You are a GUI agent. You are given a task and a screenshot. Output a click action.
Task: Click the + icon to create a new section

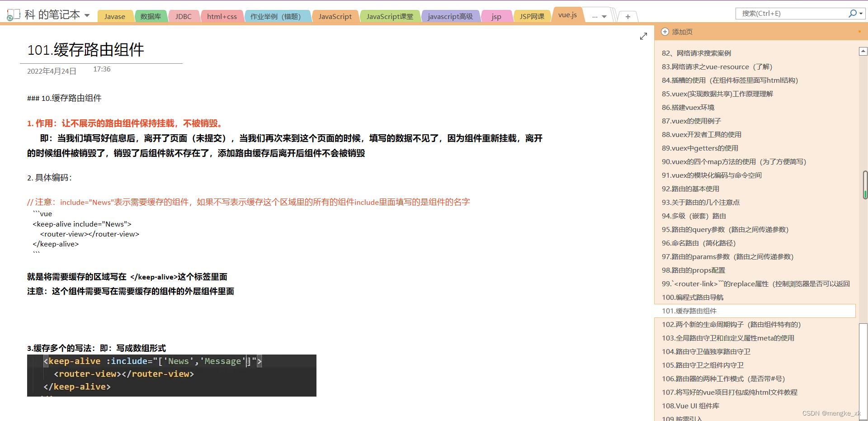[627, 16]
